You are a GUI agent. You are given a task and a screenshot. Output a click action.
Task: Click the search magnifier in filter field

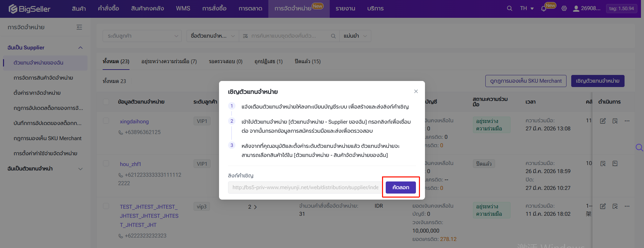click(x=333, y=36)
